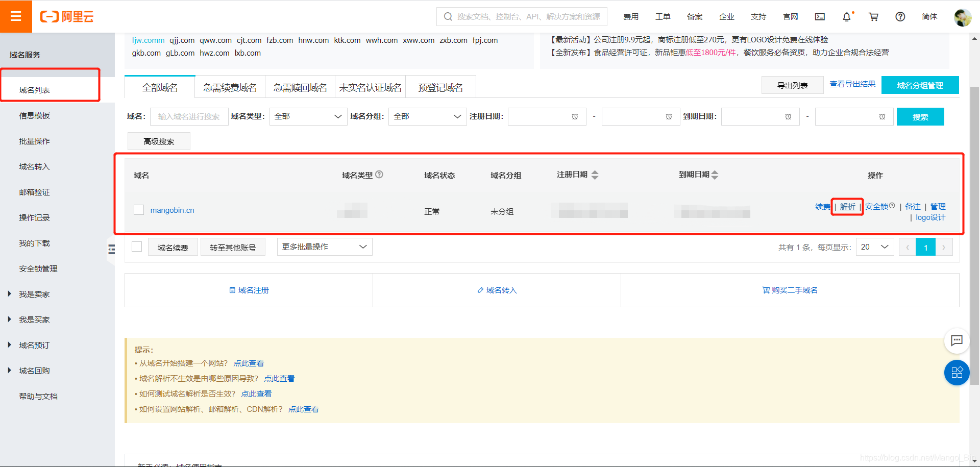
Task: Open calendar for 到期日期 start field
Action: [x=788, y=117]
